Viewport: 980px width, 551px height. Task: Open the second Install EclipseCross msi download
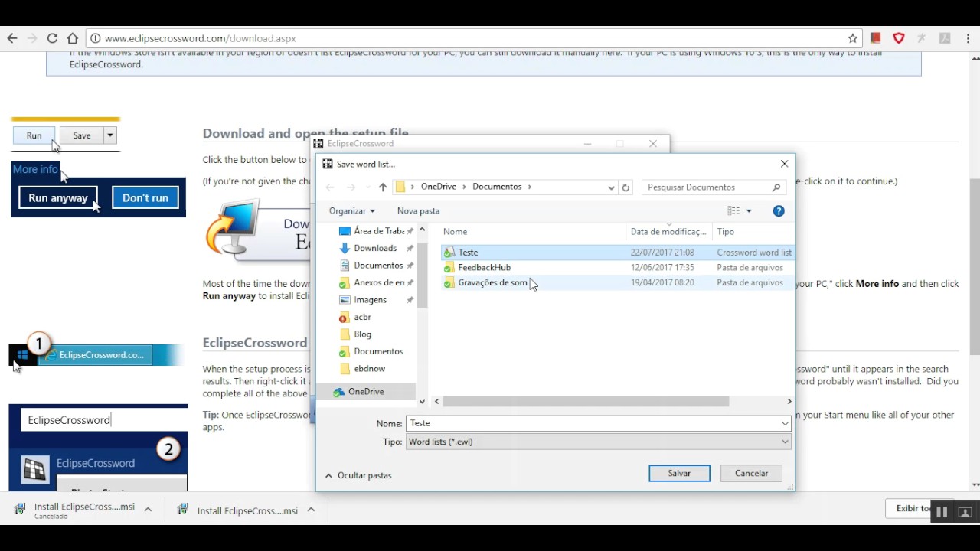(x=238, y=510)
